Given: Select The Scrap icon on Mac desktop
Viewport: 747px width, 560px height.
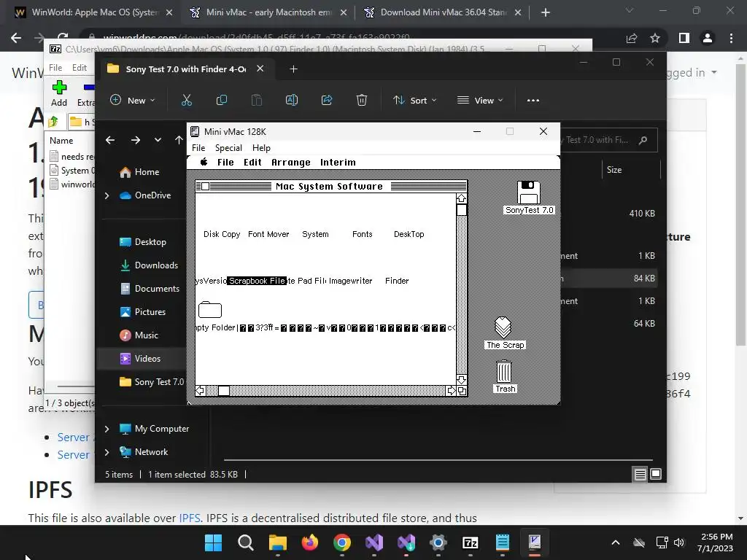Looking at the screenshot, I should 503,327.
